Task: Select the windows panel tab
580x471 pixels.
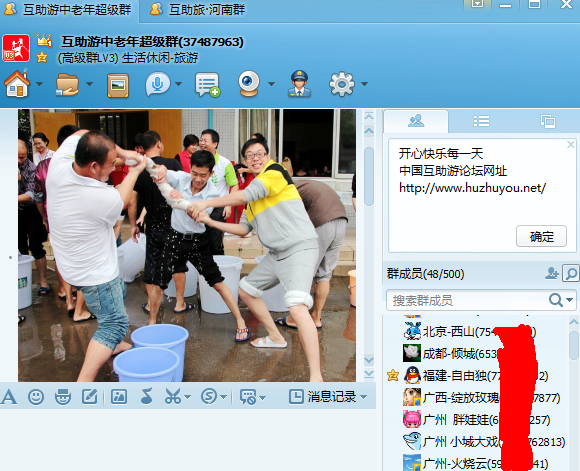Action: [x=547, y=121]
